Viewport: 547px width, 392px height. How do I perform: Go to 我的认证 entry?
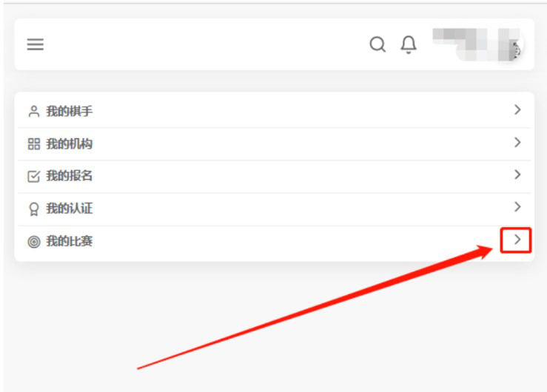tap(70, 209)
